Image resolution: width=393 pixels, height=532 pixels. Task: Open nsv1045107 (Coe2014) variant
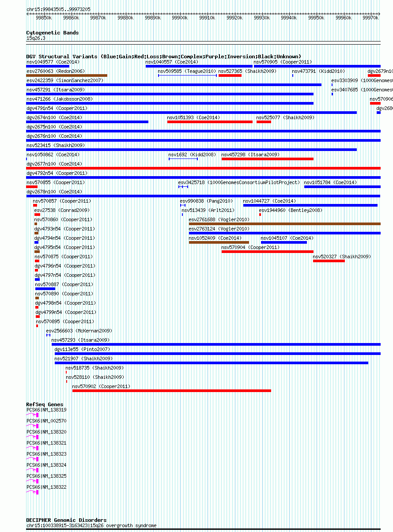point(287,238)
